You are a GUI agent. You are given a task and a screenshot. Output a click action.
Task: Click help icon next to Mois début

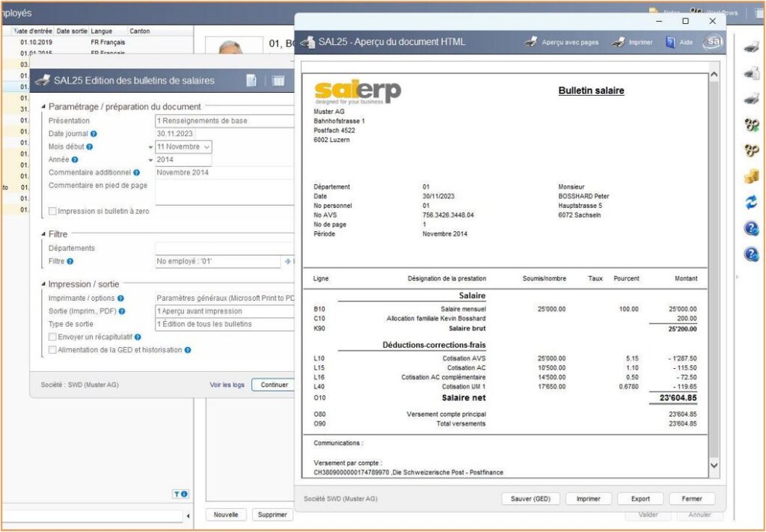coord(90,147)
